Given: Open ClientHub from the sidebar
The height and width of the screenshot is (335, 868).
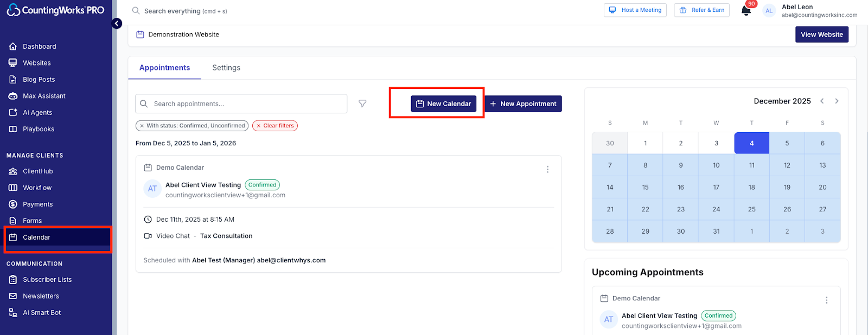Looking at the screenshot, I should click(37, 171).
